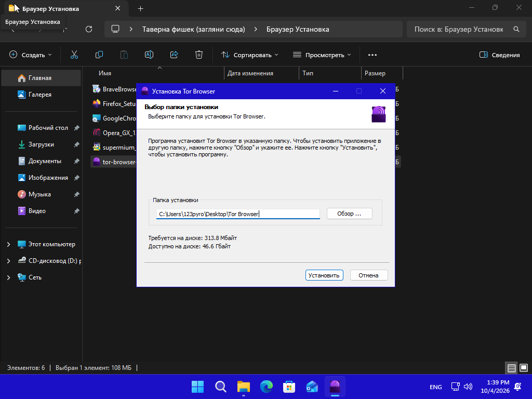
Task: Select the BraveBrowser file row
Action: click(113, 89)
